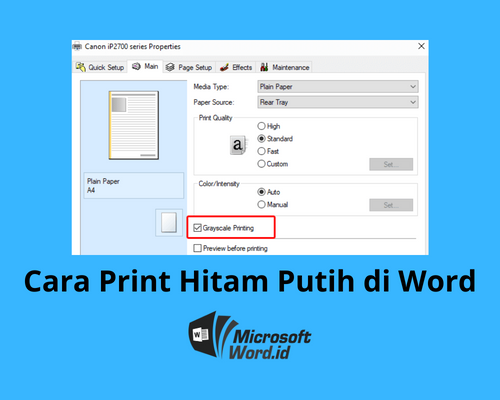This screenshot has height=400, width=500.
Task: Click the printer icon in title bar
Action: tap(77, 46)
